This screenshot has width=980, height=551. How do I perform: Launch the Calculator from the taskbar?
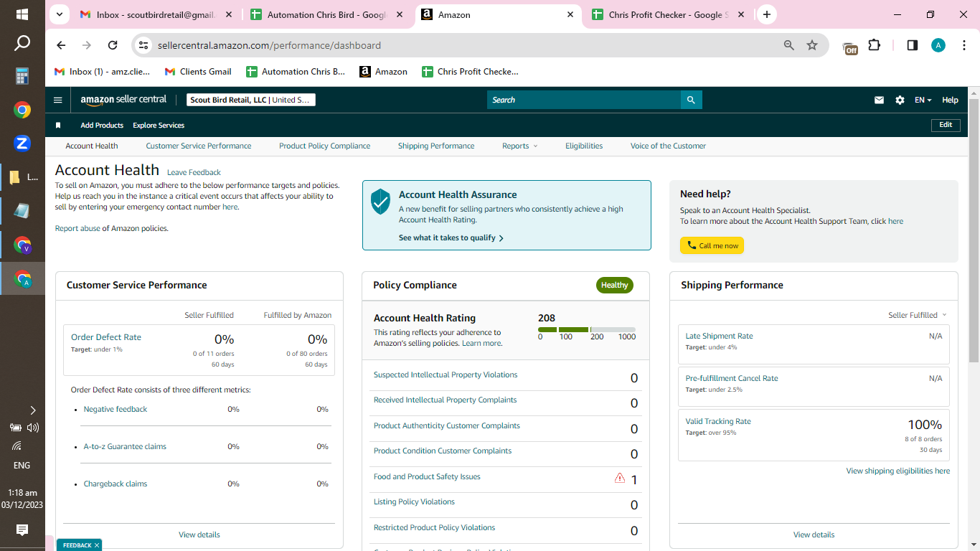coord(22,76)
